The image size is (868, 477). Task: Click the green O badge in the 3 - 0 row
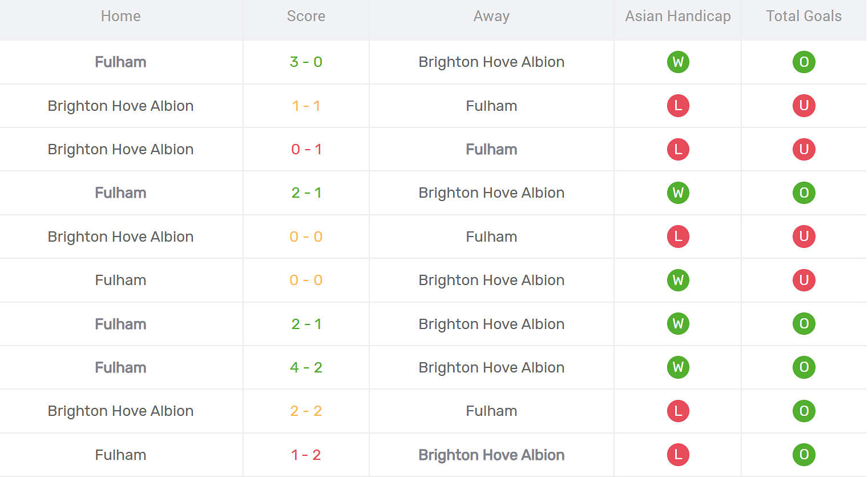click(x=804, y=62)
